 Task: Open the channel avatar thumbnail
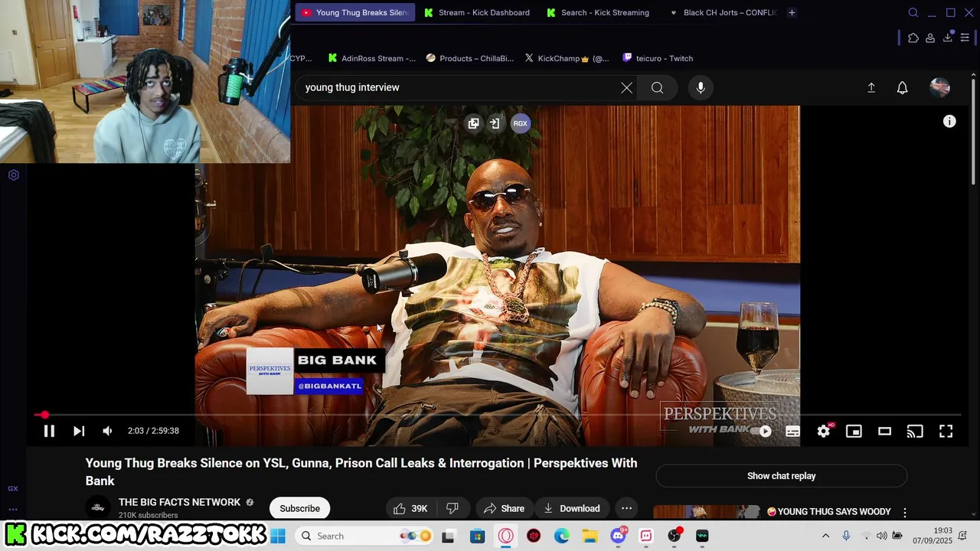(97, 507)
